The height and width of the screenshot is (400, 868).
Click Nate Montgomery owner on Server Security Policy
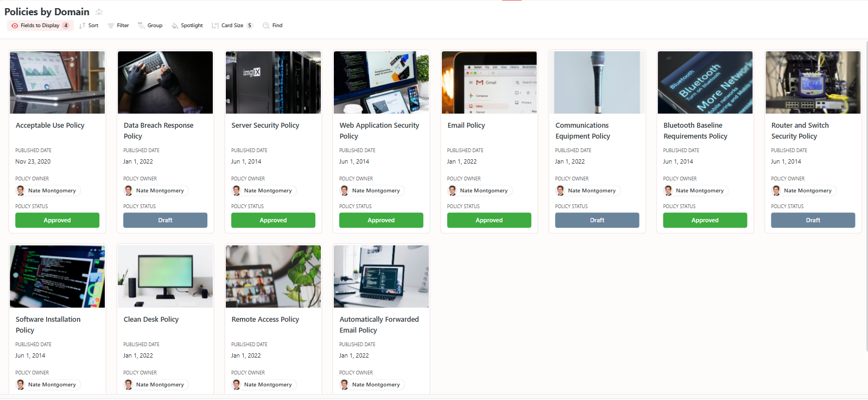264,191
